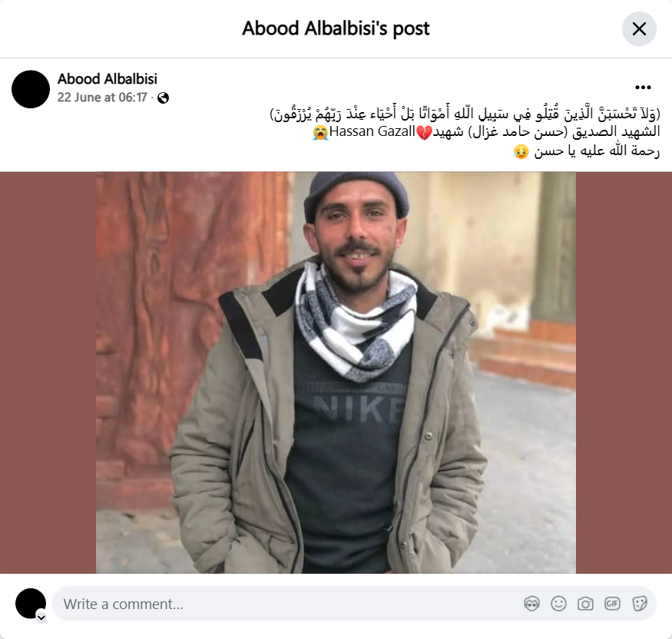Image resolution: width=672 pixels, height=639 pixels.
Task: Click the commenter avatar beside comment box
Action: tap(31, 604)
